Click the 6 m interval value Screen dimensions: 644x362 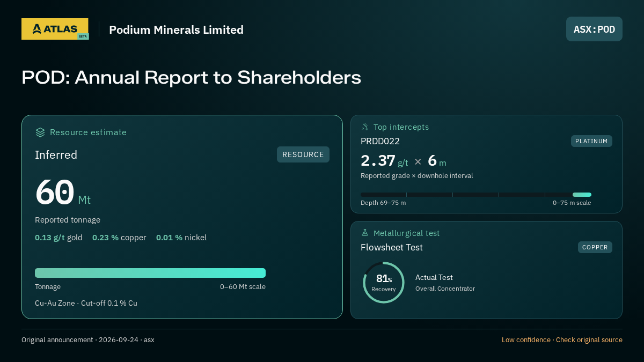pos(437,161)
